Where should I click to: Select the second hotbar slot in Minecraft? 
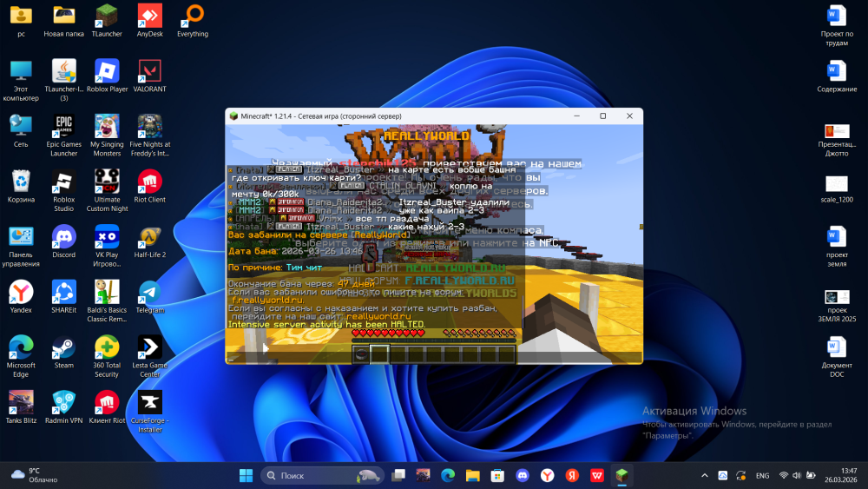[x=379, y=354]
